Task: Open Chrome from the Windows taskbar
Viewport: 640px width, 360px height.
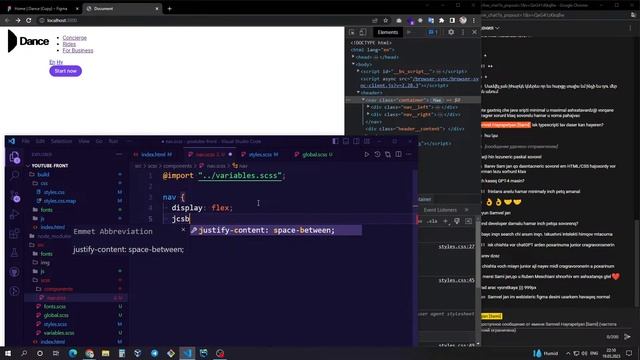Action: click(89, 353)
